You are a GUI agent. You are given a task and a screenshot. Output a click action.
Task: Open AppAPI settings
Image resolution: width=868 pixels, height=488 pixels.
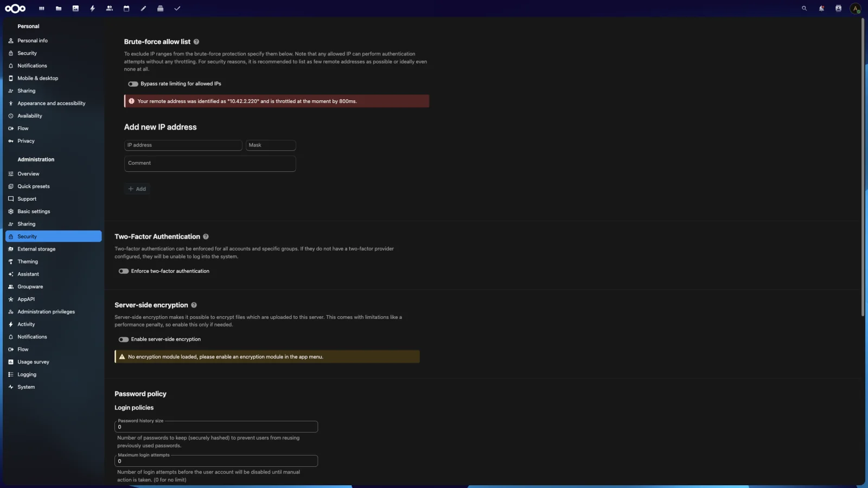tap(54, 299)
